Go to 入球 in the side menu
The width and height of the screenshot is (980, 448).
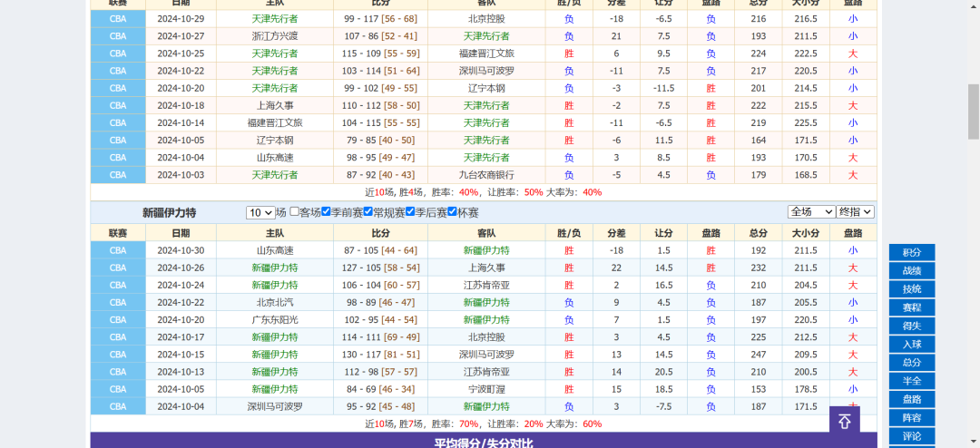click(x=912, y=345)
